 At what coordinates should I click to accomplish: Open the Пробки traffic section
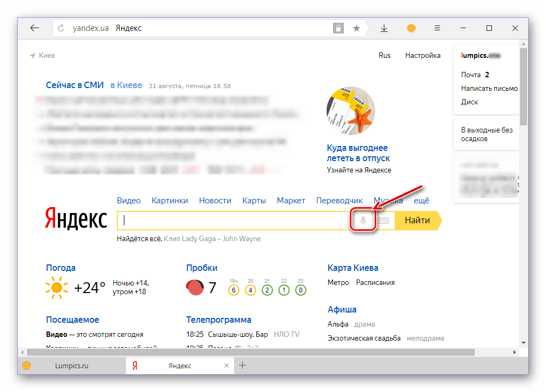(x=202, y=268)
